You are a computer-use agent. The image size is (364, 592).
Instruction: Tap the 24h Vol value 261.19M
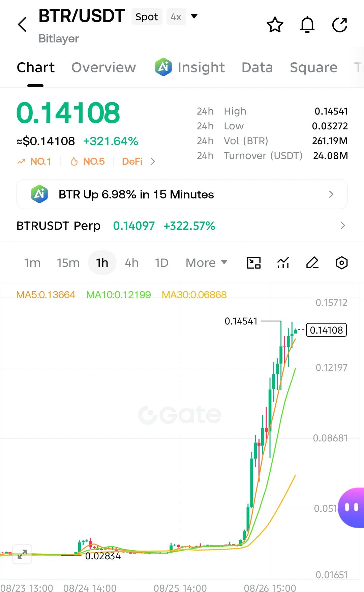point(330,141)
